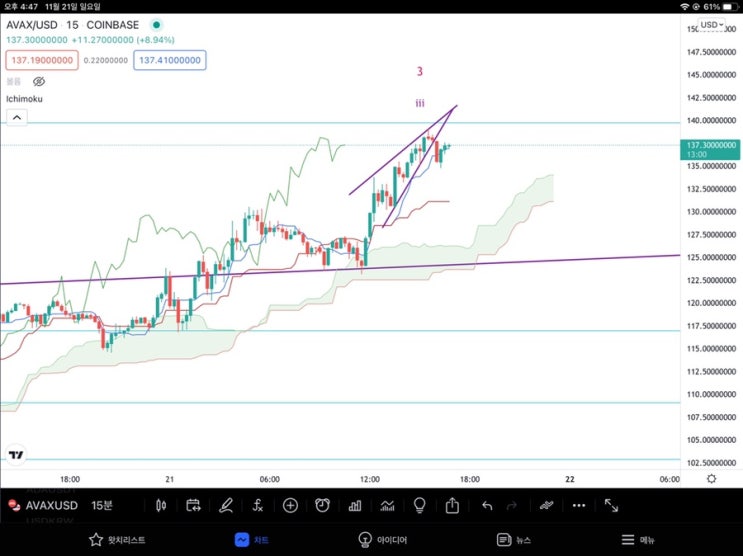Share chart with the share icon
This screenshot has width=743, height=556.
452,505
